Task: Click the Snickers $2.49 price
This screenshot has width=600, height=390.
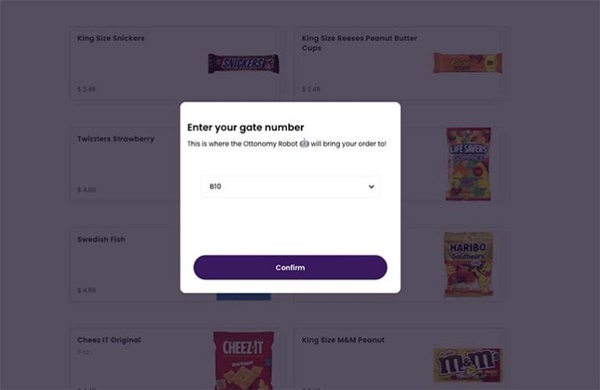Action: click(86, 89)
